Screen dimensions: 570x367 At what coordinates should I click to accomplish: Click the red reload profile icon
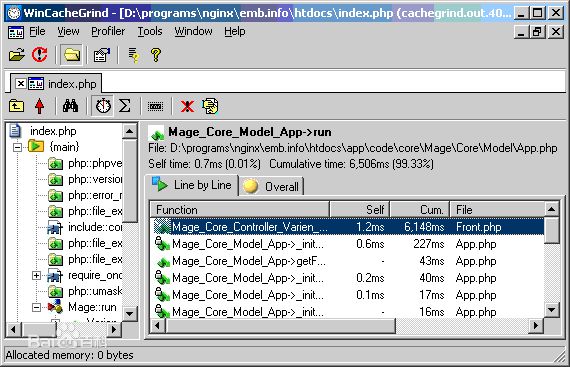(39, 55)
